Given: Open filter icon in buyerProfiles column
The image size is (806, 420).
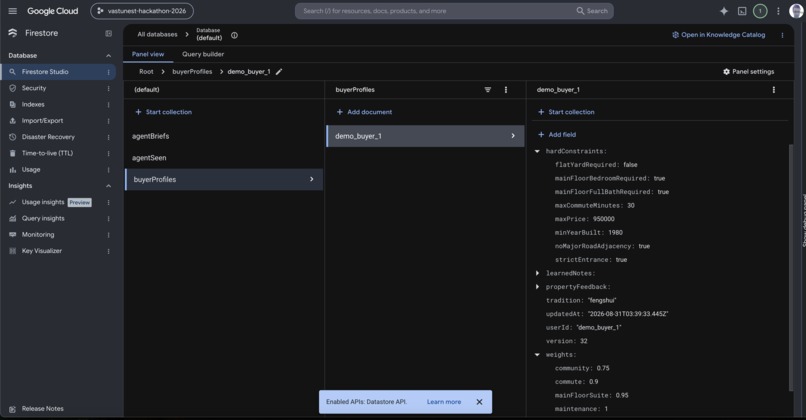Looking at the screenshot, I should [487, 90].
